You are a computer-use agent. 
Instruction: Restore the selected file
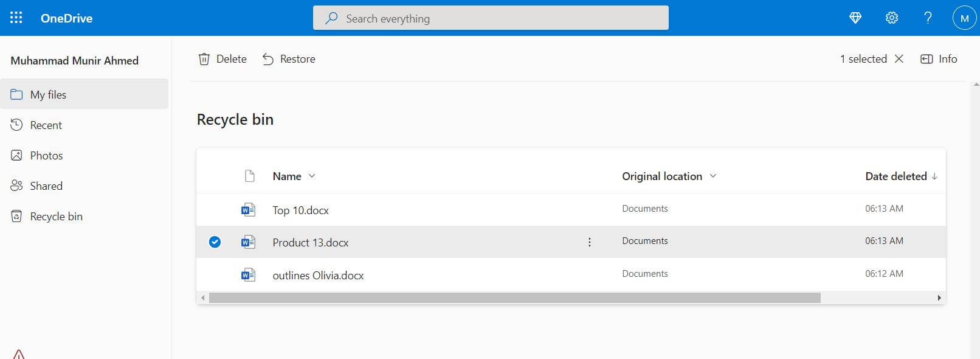pyautogui.click(x=289, y=59)
